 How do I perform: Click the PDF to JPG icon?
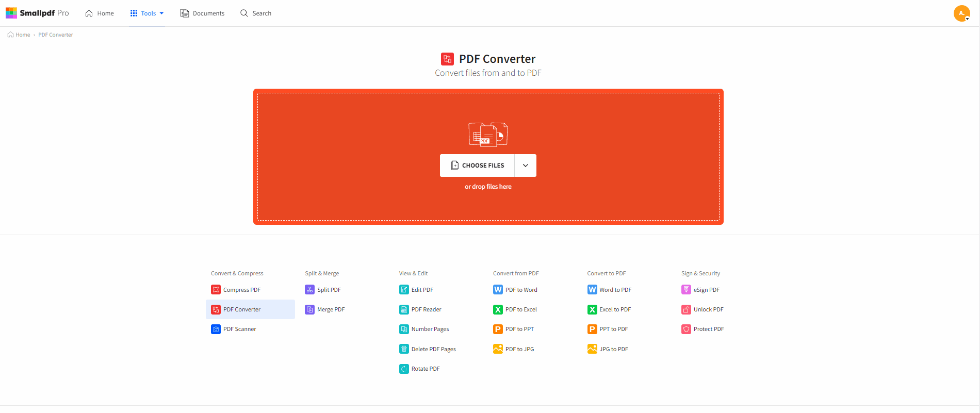tap(498, 349)
